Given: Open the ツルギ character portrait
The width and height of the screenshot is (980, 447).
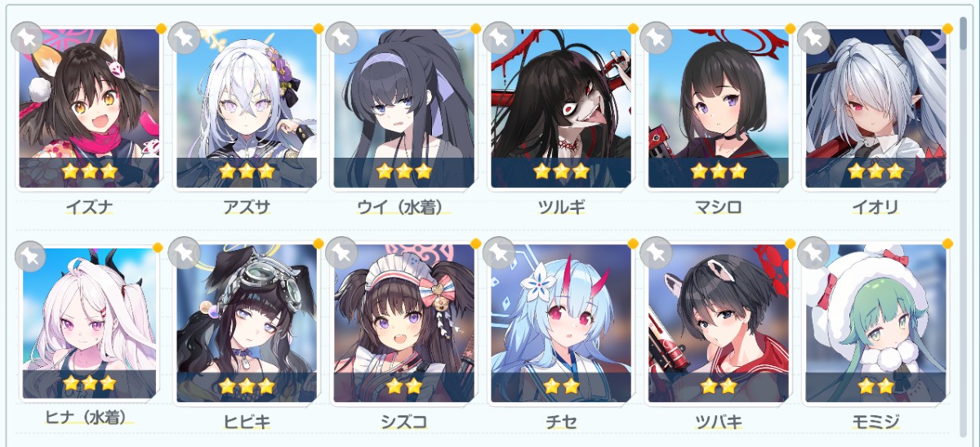Looking at the screenshot, I should (x=561, y=108).
